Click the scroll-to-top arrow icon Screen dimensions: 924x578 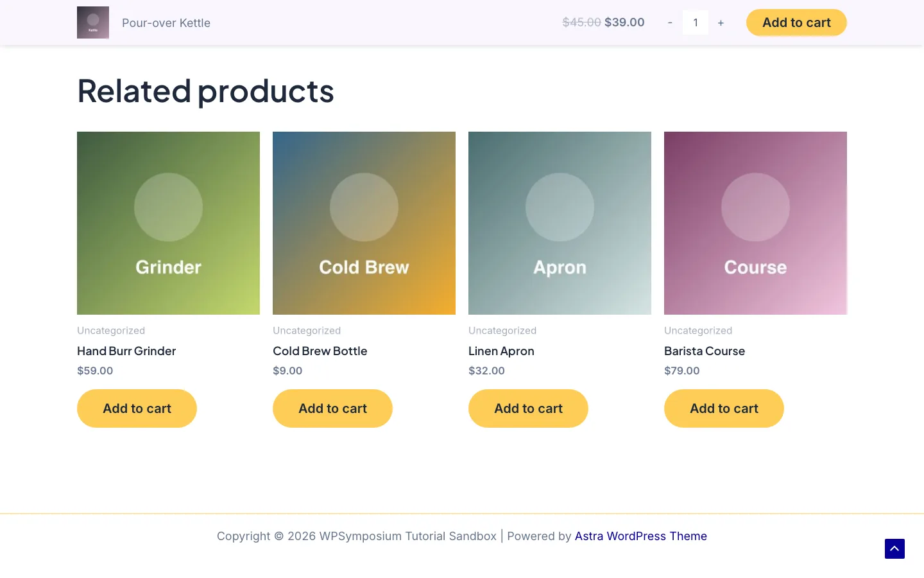pyautogui.click(x=894, y=548)
